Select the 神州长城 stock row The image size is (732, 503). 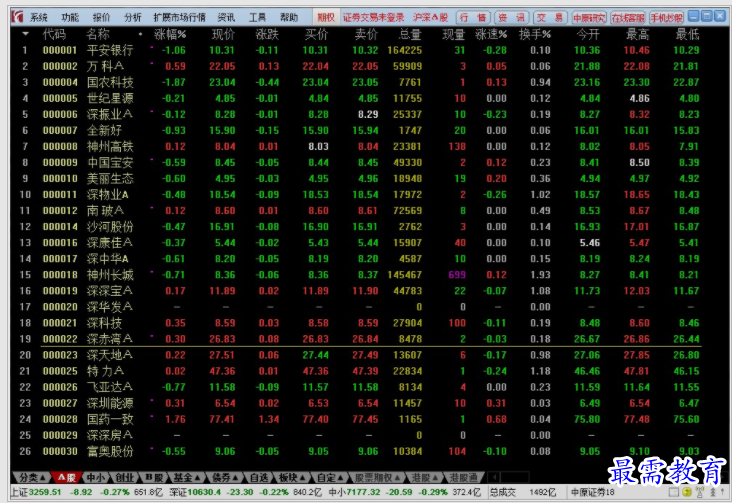coord(359,275)
